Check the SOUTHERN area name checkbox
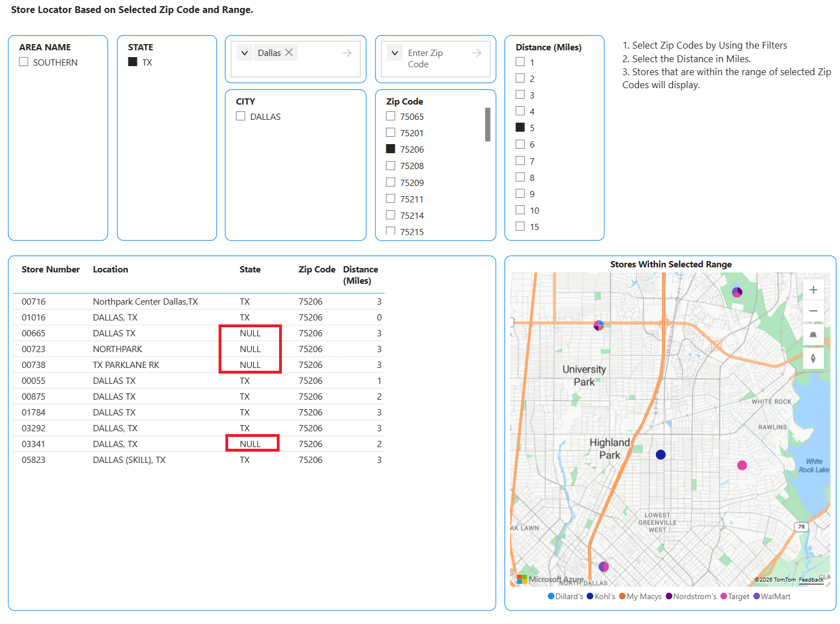840x624 pixels. click(24, 62)
